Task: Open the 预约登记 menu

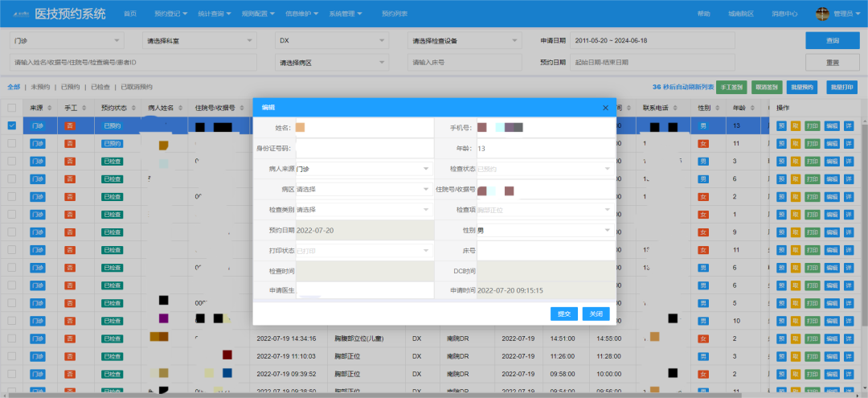Action: click(171, 14)
